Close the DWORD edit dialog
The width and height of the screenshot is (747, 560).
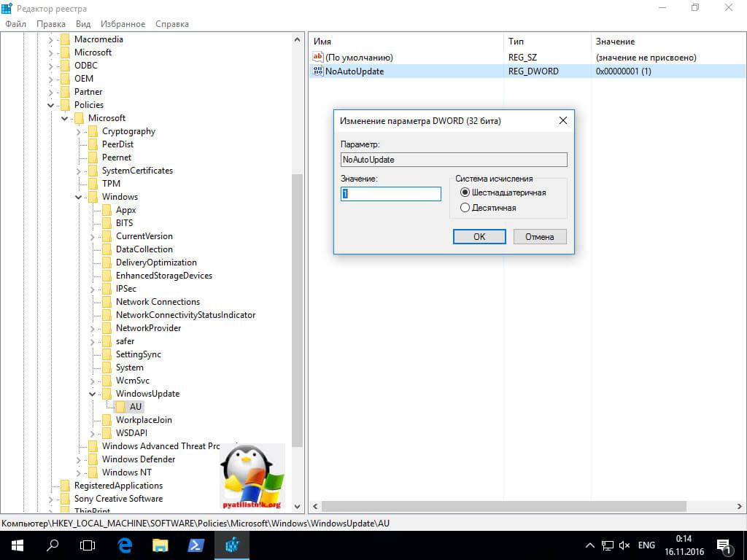[562, 120]
